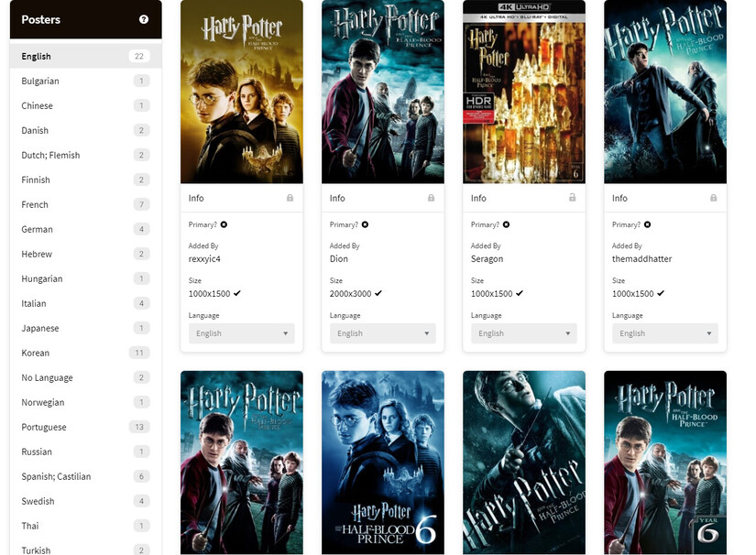Screen dimensions: 756x555
Task: Open the Posters help question mark icon
Action: click(144, 19)
